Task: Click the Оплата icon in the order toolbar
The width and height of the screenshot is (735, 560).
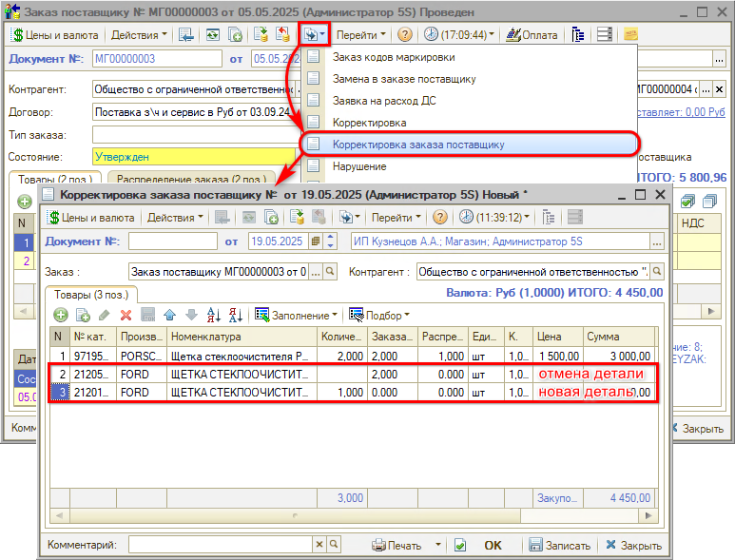Action: coord(532,34)
